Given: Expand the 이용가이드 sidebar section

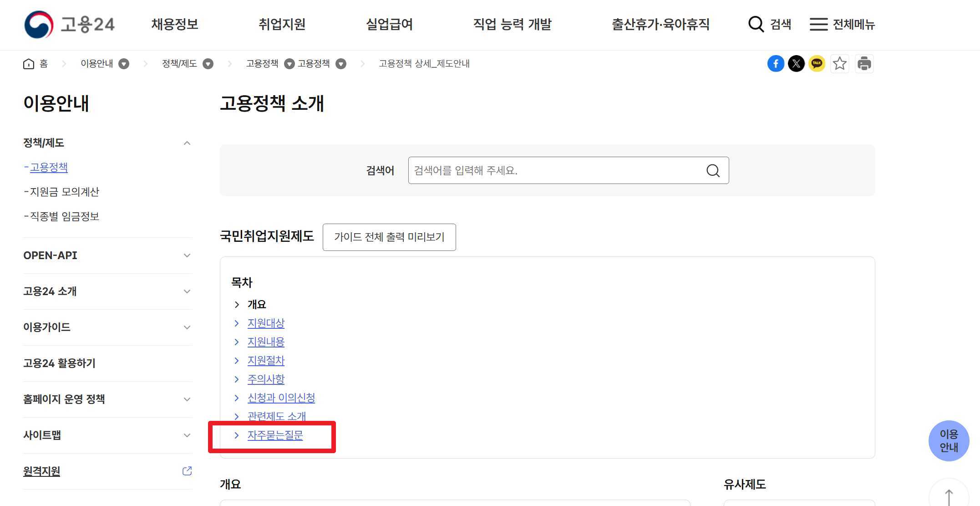Looking at the screenshot, I should (187, 327).
